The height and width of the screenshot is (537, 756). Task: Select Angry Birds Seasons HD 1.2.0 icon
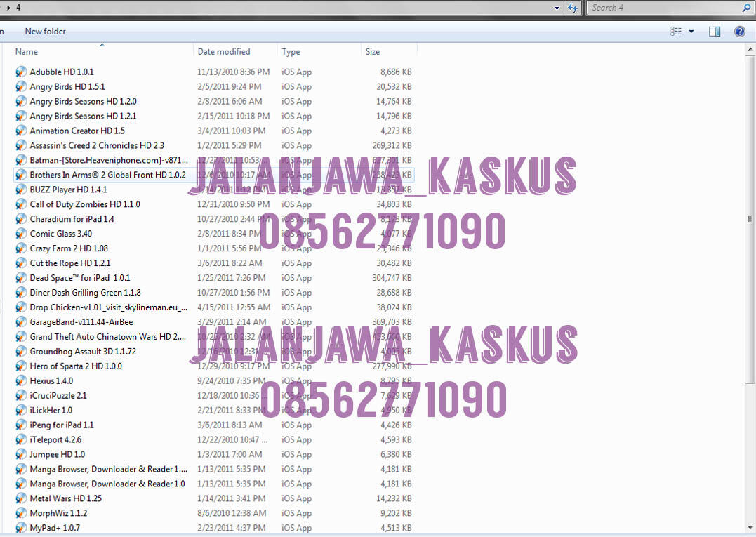[x=21, y=101]
